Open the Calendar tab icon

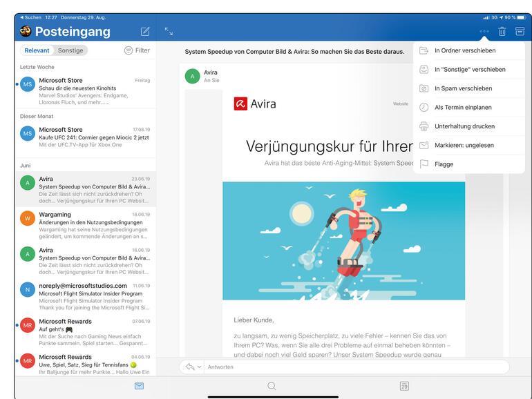(404, 386)
